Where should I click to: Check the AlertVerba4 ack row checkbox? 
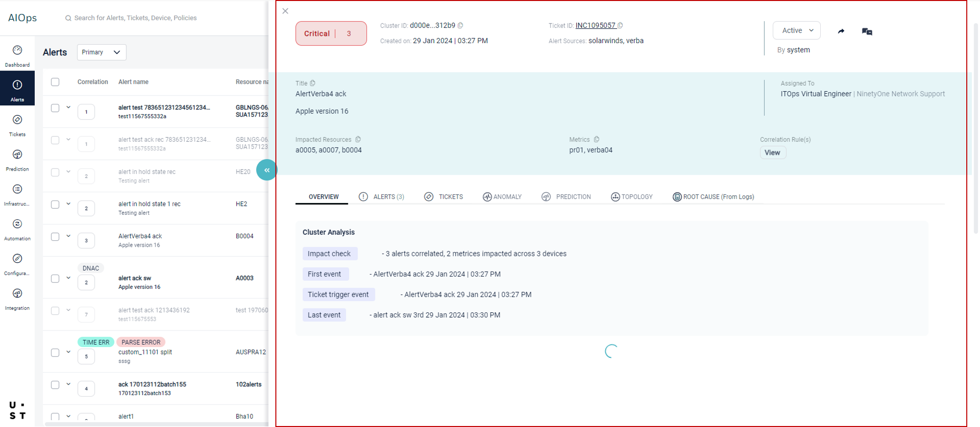(55, 237)
